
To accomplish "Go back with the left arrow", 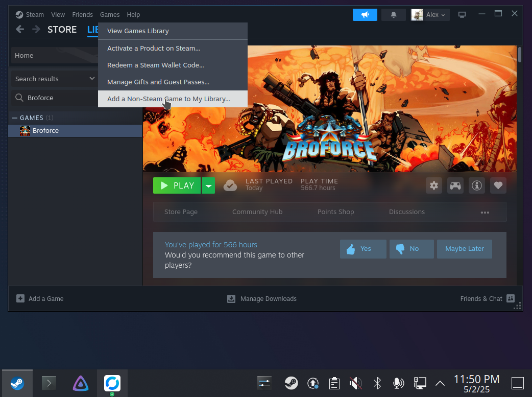I will [x=20, y=30].
